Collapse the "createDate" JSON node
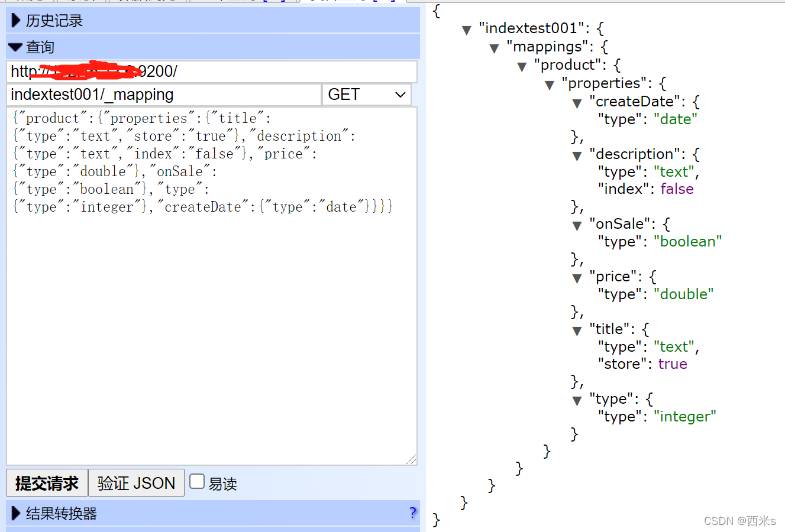This screenshot has width=785, height=532. (x=577, y=103)
